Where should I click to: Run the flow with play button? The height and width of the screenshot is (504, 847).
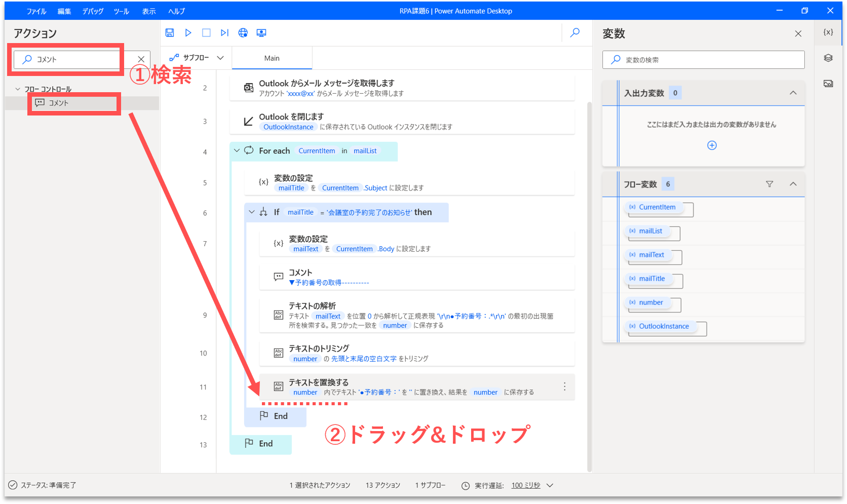[x=188, y=33]
